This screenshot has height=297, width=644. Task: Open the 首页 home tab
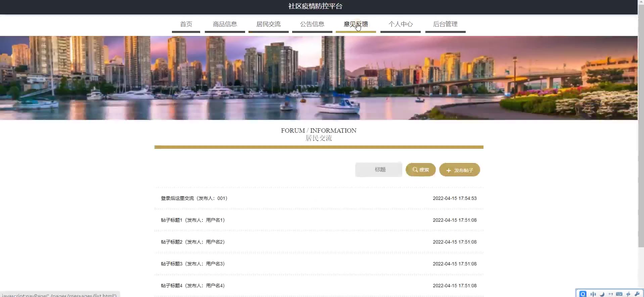186,24
